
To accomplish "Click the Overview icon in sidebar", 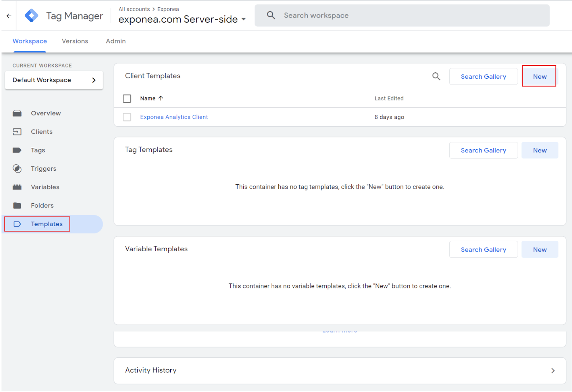I will [x=17, y=113].
